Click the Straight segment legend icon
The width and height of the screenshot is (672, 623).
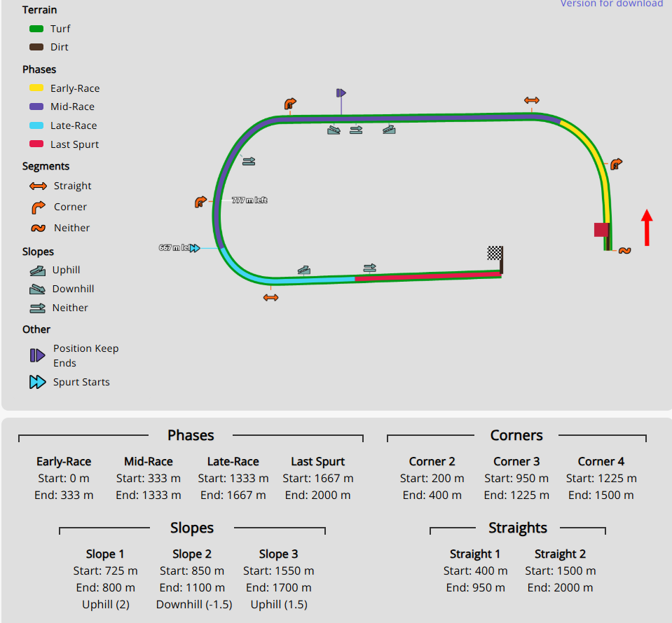pos(38,186)
